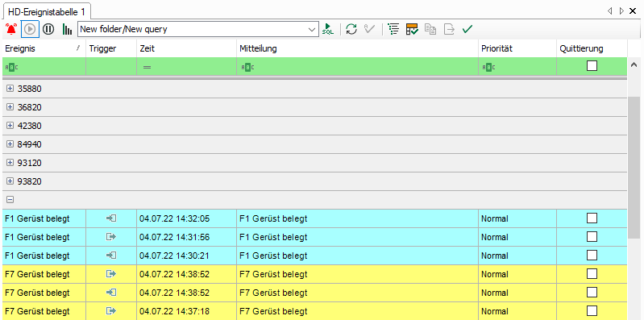Tick Quittierung checkbox for F1 row at 14:30:21
Screen dimensions: 644x320
point(592,255)
